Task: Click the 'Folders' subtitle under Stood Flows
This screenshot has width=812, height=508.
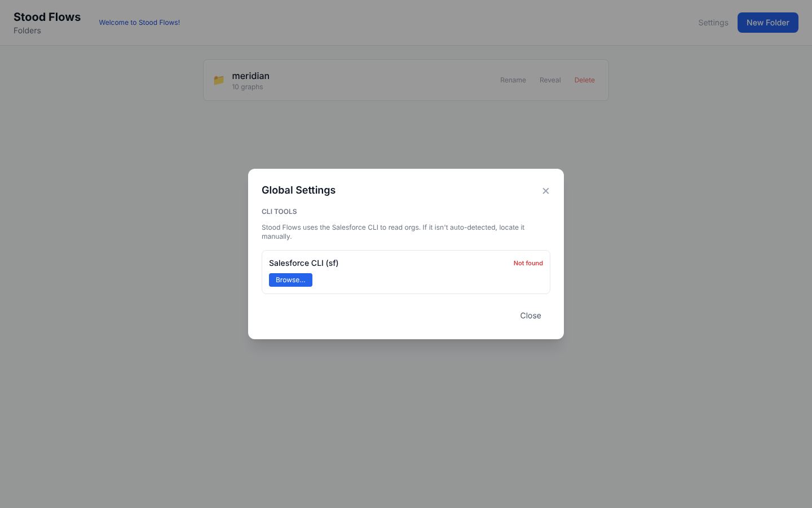Action: [27, 30]
